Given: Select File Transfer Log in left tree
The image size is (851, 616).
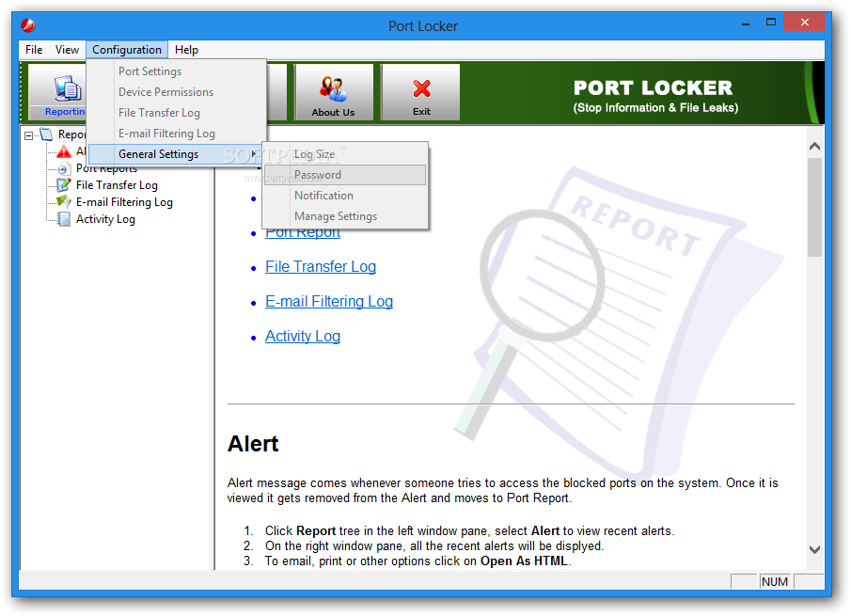Looking at the screenshot, I should coord(117,185).
